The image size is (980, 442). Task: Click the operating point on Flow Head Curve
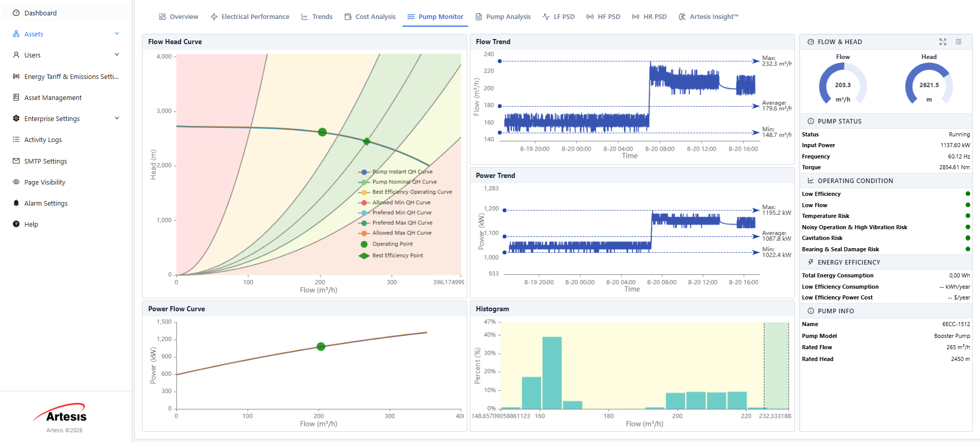click(x=322, y=132)
